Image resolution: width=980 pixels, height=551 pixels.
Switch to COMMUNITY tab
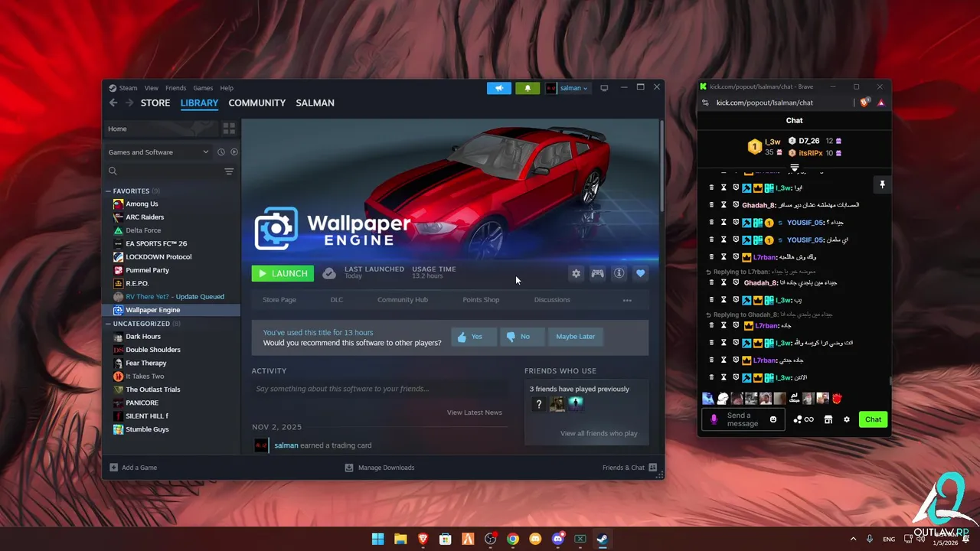click(257, 103)
